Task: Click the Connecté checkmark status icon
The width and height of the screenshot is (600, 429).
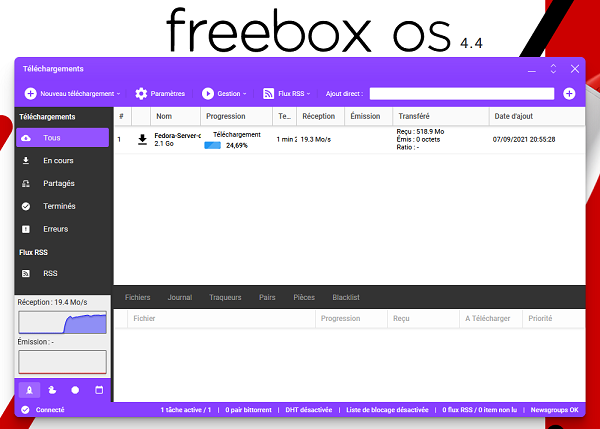Action: click(x=25, y=410)
